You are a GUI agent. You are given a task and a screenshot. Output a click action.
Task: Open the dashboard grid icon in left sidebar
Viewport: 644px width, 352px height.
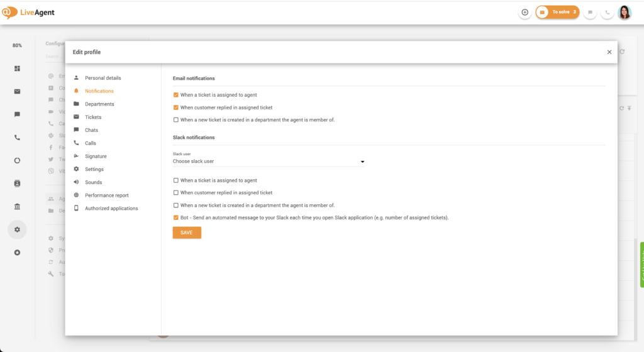17,69
